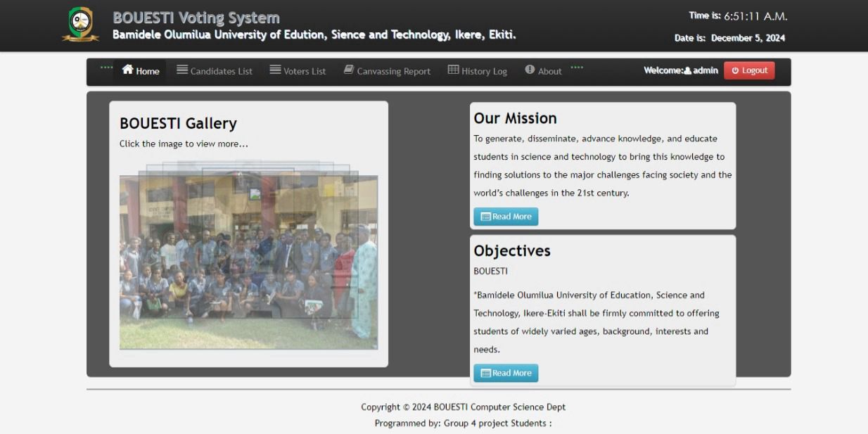Click Read More under Our Mission

(506, 217)
